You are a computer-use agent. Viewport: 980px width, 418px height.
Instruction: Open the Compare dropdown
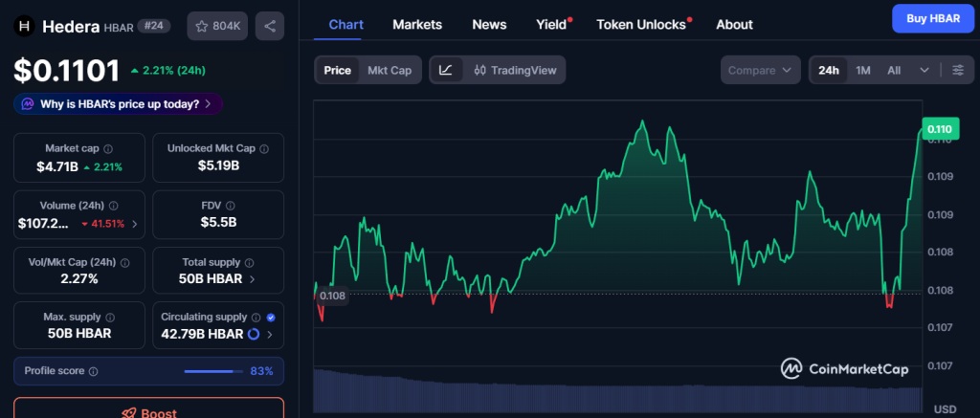pyautogui.click(x=761, y=70)
